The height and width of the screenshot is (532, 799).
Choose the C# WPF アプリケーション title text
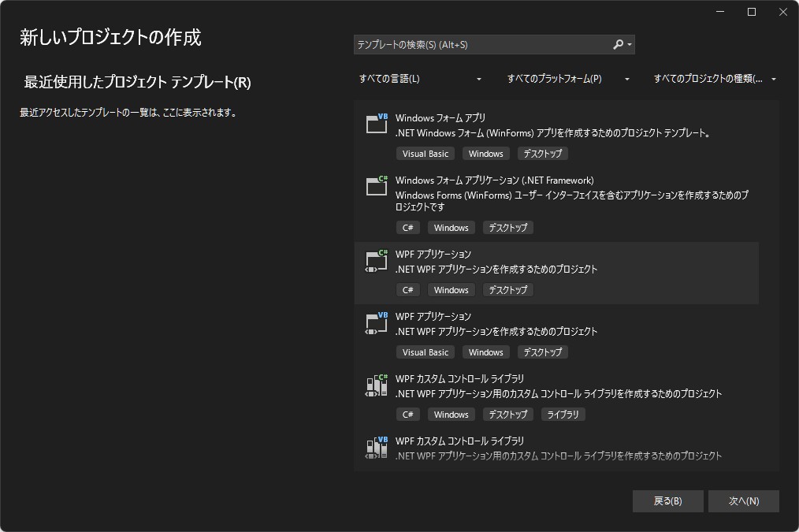point(433,254)
